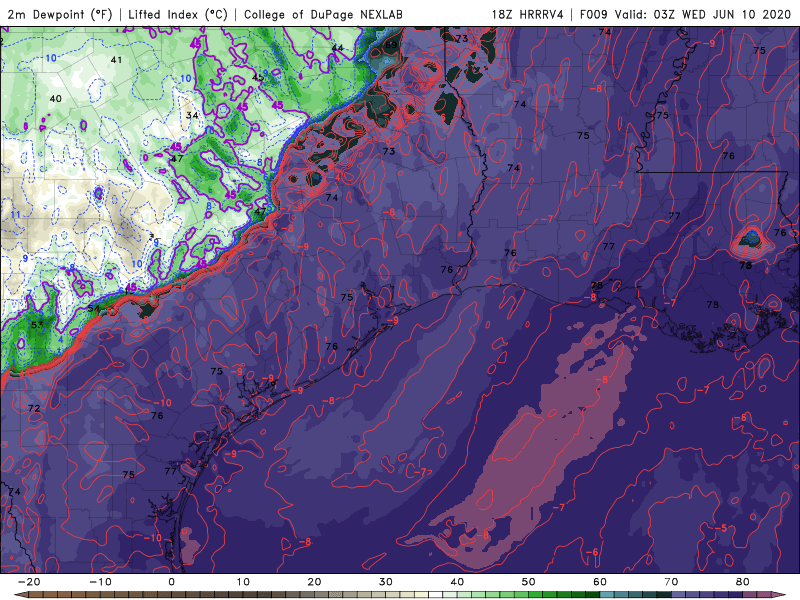The width and height of the screenshot is (800, 600).
Task: Click the right arrow end of the colorbar
Action: (x=779, y=595)
